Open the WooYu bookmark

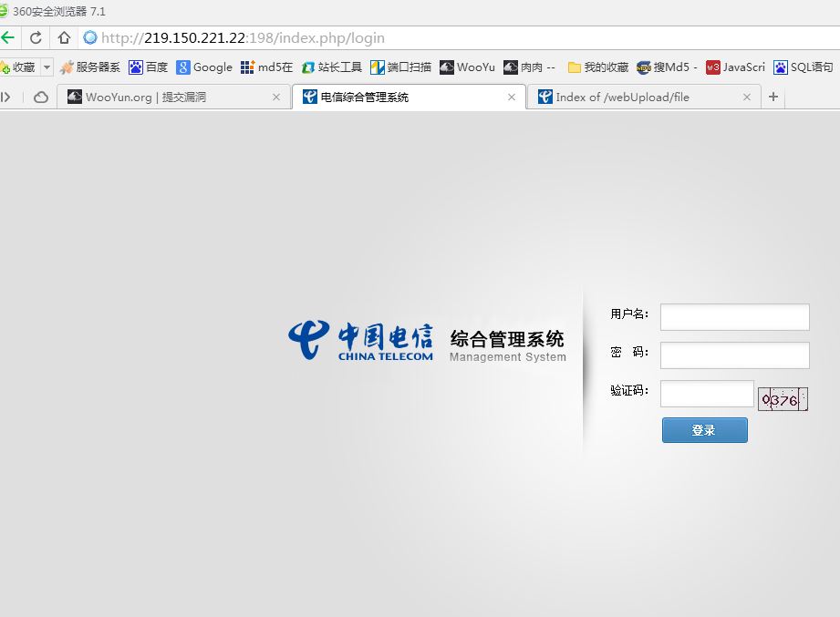coord(467,67)
